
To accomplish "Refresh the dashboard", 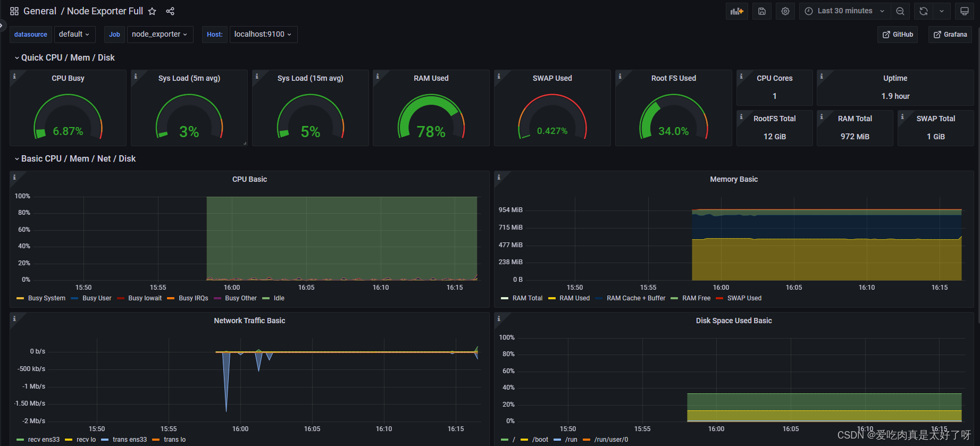I will pos(924,11).
